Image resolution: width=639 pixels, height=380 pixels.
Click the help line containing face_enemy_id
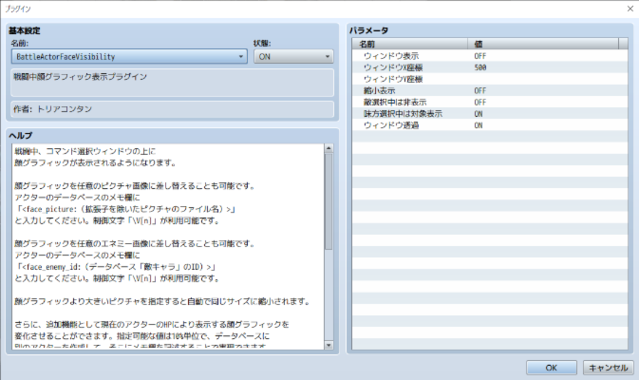(x=115, y=267)
